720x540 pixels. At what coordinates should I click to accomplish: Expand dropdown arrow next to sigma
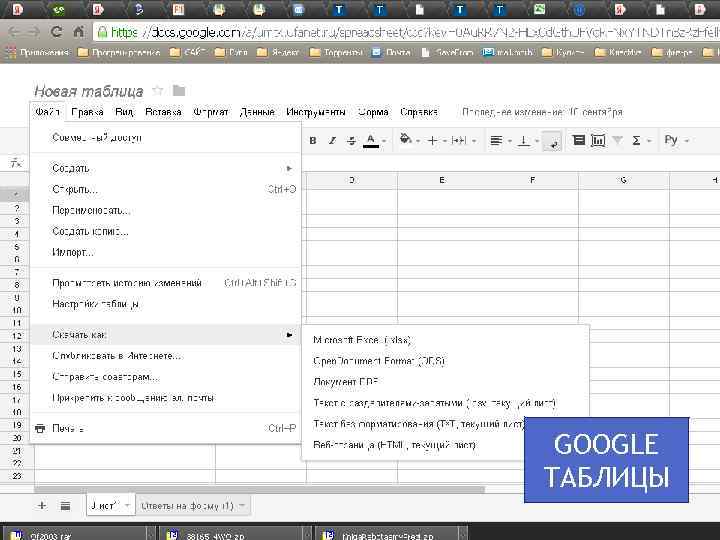pos(649,141)
